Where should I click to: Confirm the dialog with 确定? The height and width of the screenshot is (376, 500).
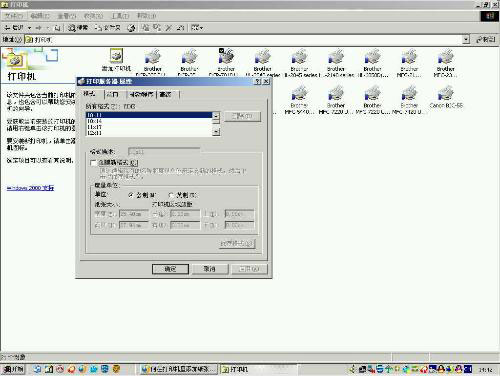coord(170,269)
